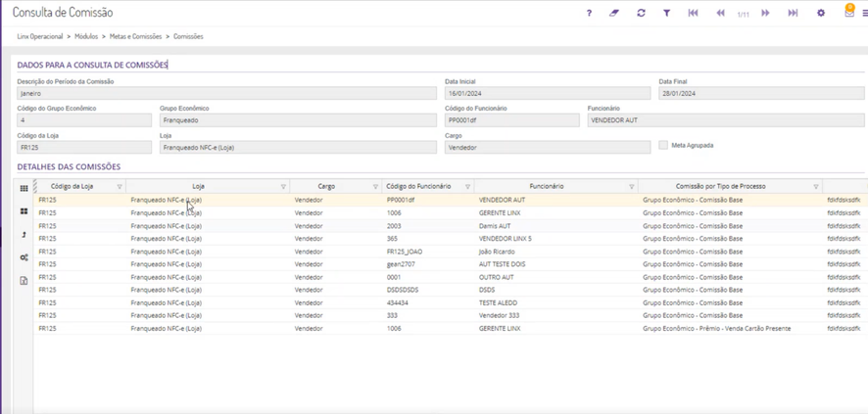Refresh data with the reload icon
The height and width of the screenshot is (414, 868).
point(641,14)
